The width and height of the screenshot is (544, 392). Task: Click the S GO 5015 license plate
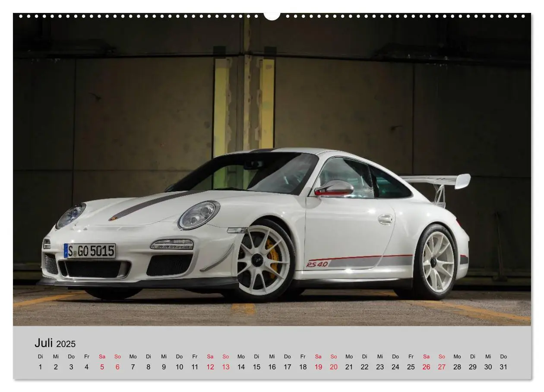point(90,251)
